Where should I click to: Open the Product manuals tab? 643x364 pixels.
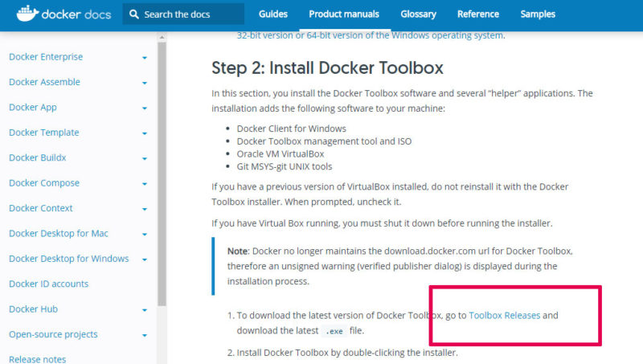tap(344, 14)
